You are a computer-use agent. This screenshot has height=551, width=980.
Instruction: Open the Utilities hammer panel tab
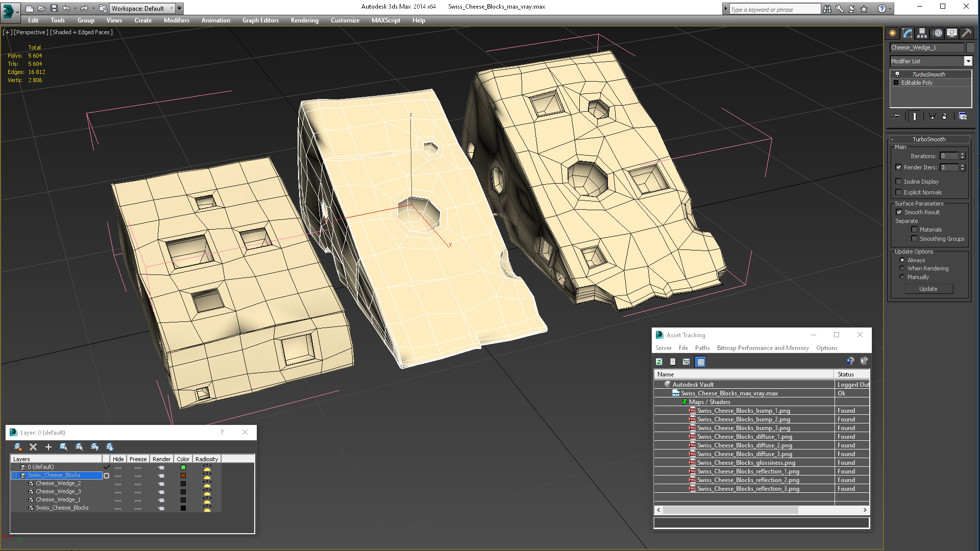[966, 33]
